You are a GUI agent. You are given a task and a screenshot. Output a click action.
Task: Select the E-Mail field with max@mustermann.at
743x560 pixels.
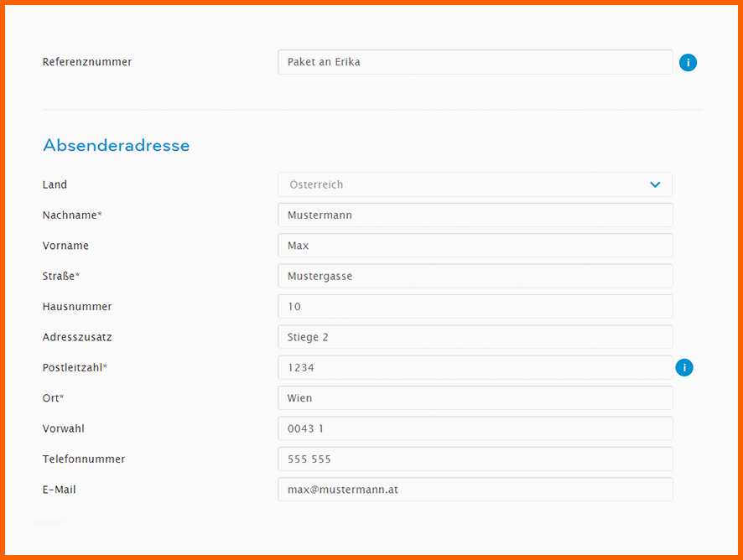tap(475, 489)
